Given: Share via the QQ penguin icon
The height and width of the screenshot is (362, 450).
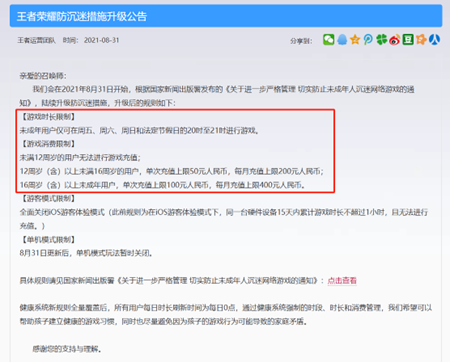Looking at the screenshot, I should pyautogui.click(x=342, y=40).
